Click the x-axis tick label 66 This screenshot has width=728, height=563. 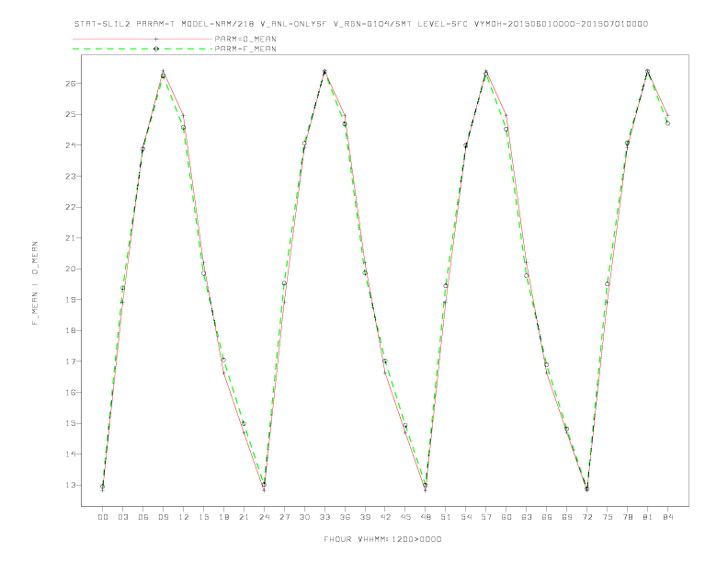click(x=547, y=517)
